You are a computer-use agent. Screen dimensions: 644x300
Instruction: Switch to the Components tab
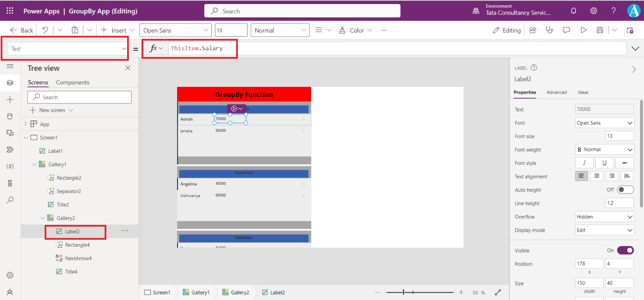[72, 82]
